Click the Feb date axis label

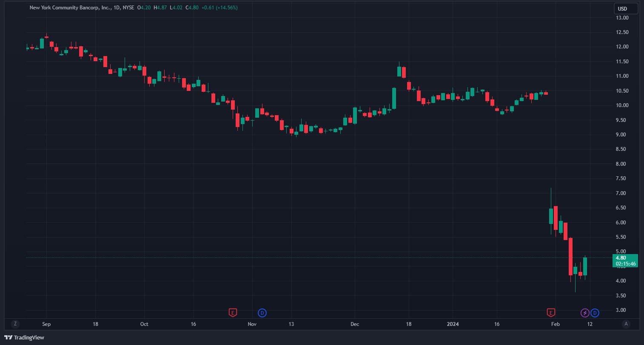coord(556,324)
